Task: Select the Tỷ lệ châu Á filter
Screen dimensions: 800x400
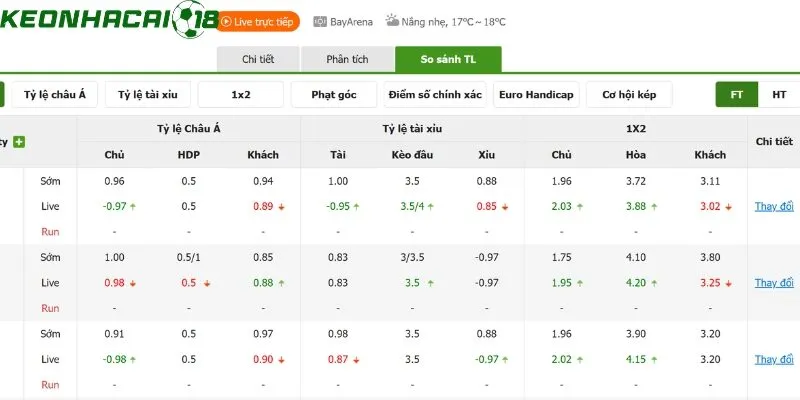Action: (55, 95)
